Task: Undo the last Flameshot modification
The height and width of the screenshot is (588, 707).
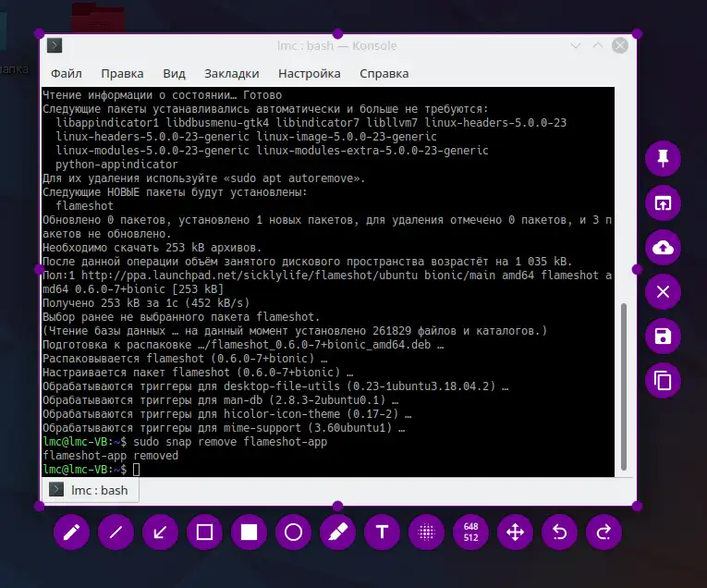Action: point(559,533)
